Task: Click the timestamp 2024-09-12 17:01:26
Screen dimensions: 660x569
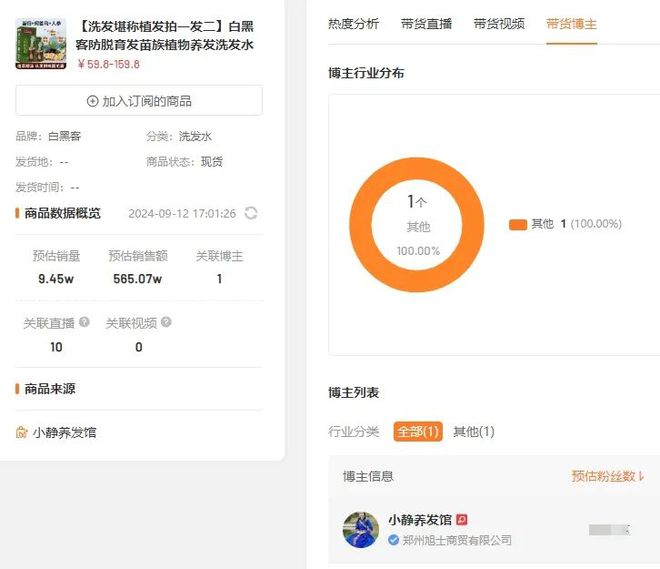Action: [x=182, y=213]
